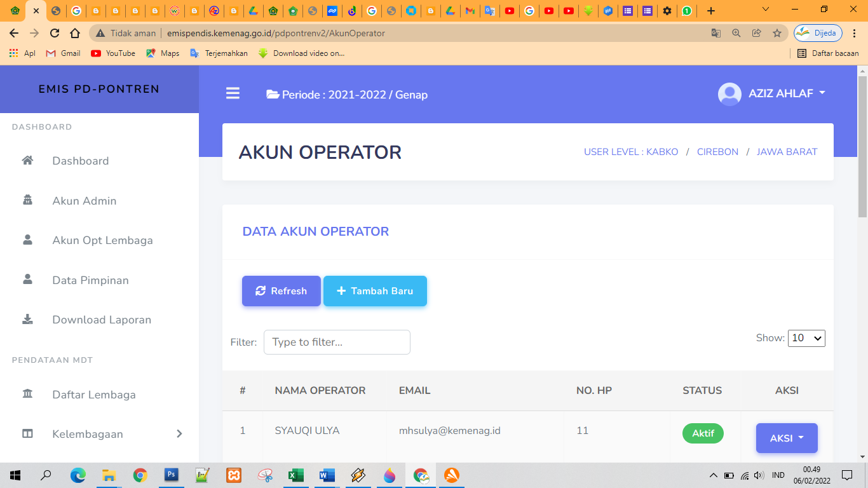Open the Daftar Lembaga menu item

click(94, 395)
